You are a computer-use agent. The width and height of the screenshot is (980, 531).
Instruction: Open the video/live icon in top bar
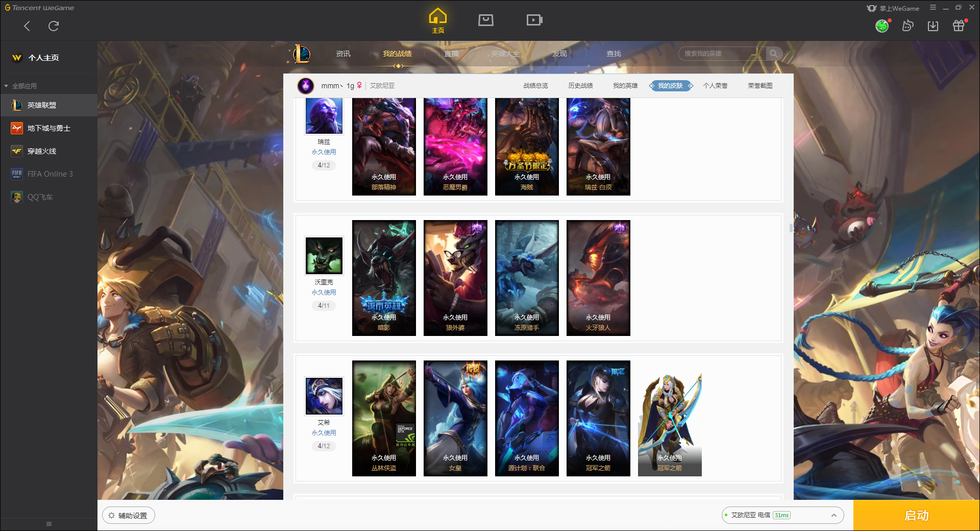click(534, 20)
